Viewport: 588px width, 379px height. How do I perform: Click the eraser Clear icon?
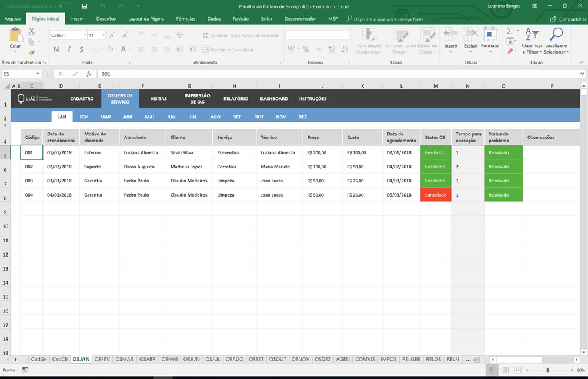510,51
